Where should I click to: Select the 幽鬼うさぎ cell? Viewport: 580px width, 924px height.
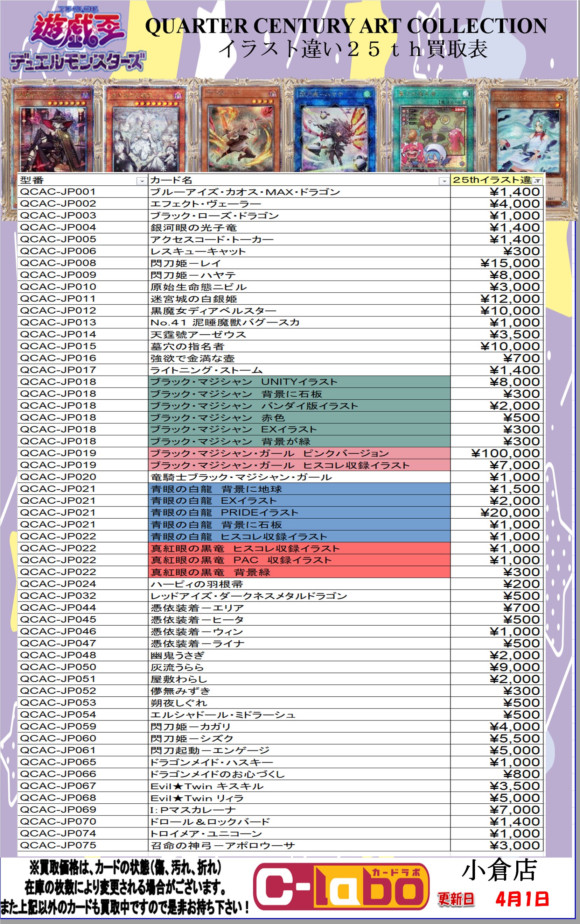click(x=299, y=655)
